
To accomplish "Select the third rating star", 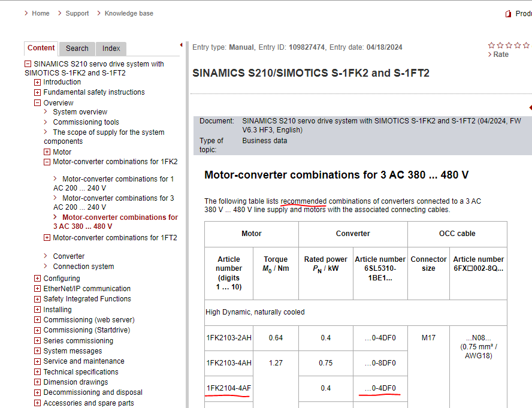I will pyautogui.click(x=509, y=45).
